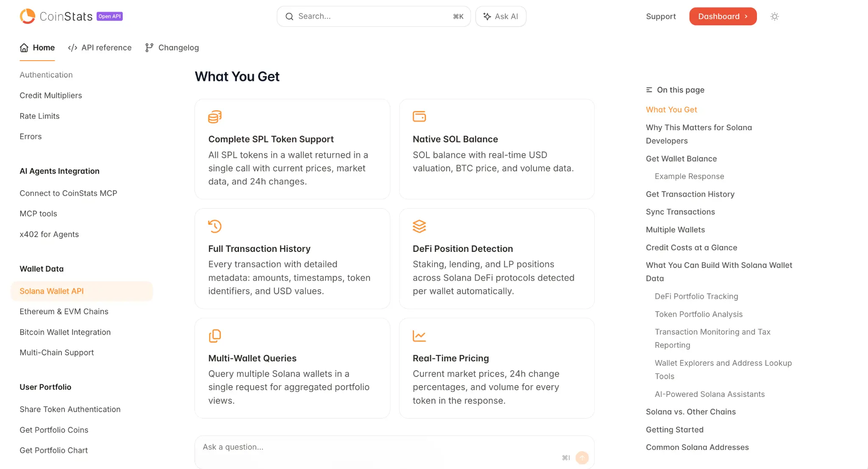Jump to What You Get section
This screenshot has width=868, height=469.
pyautogui.click(x=671, y=109)
